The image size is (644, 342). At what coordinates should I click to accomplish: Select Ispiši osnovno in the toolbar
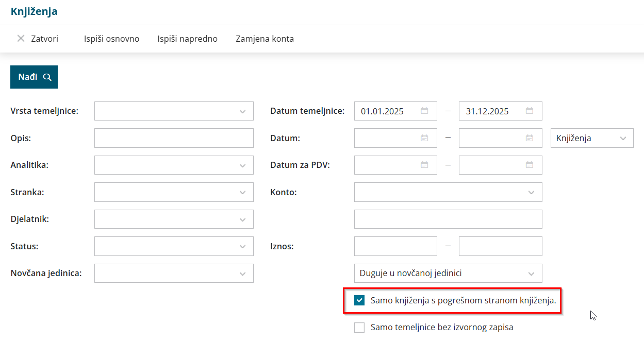111,39
